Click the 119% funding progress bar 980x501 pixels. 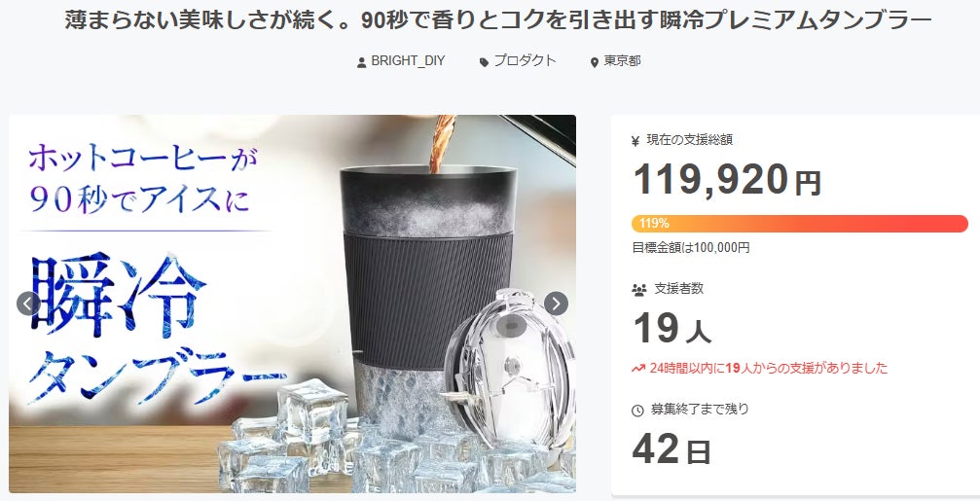(800, 224)
